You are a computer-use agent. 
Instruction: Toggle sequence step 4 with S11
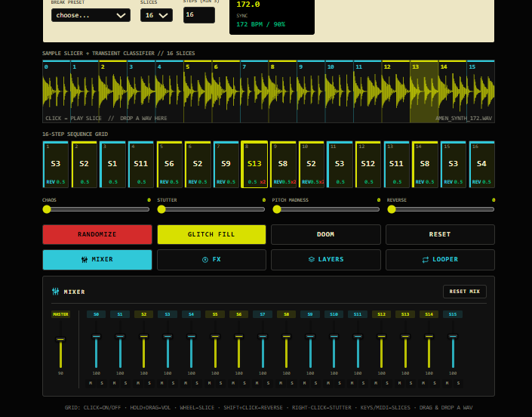141,165
